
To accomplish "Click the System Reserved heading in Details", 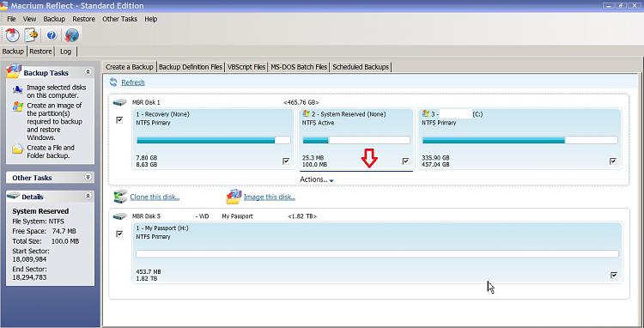I will coord(40,211).
